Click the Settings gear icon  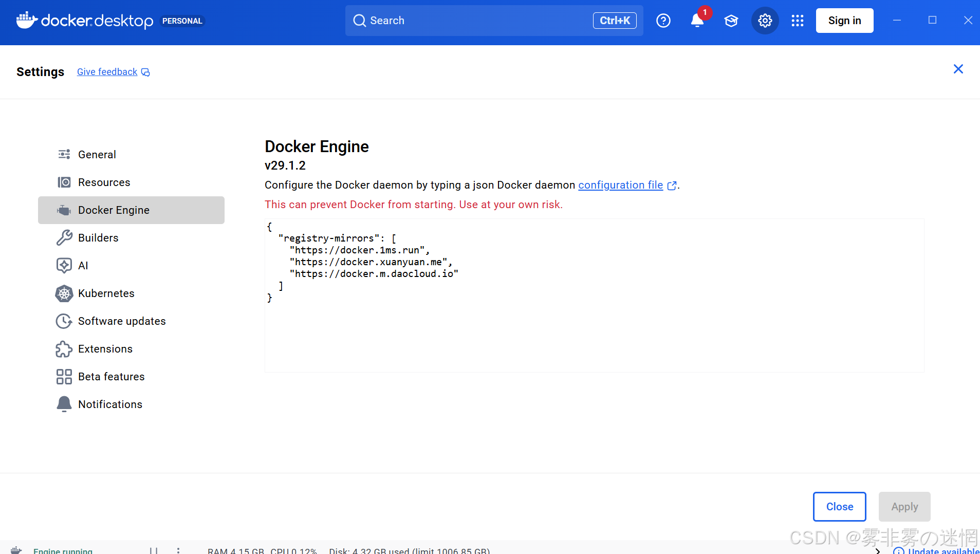(765, 21)
